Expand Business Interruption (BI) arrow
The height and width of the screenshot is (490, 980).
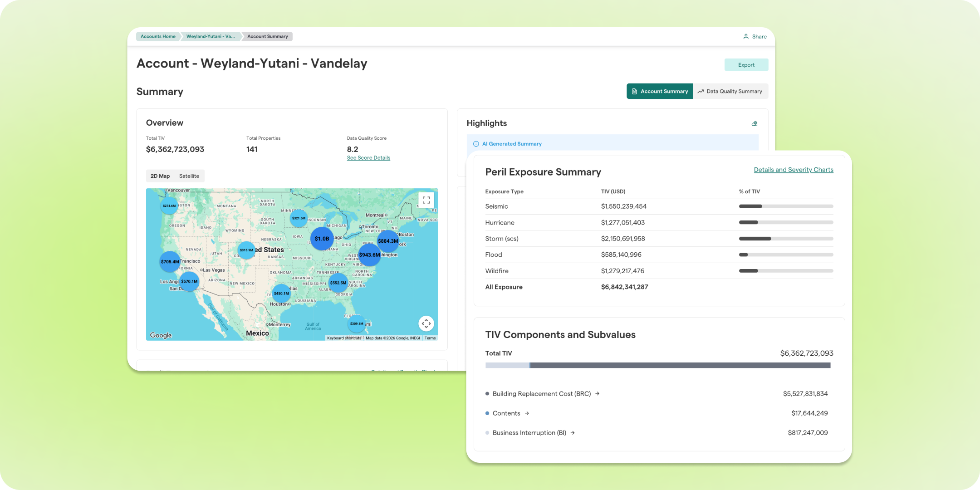click(x=573, y=433)
